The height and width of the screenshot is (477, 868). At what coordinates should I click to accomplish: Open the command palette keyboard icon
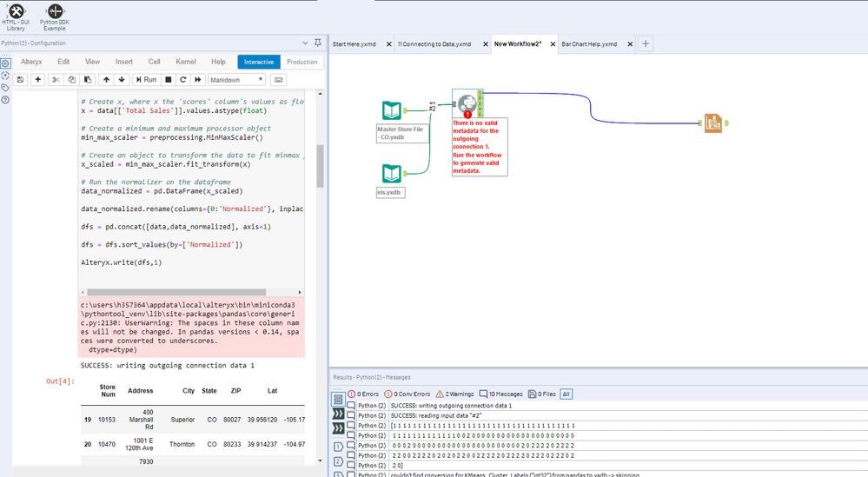click(279, 80)
